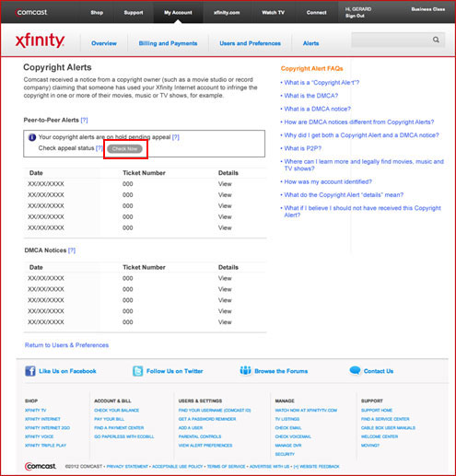456x476 pixels.
Task: Click the Twitter bird icon
Action: (137, 371)
